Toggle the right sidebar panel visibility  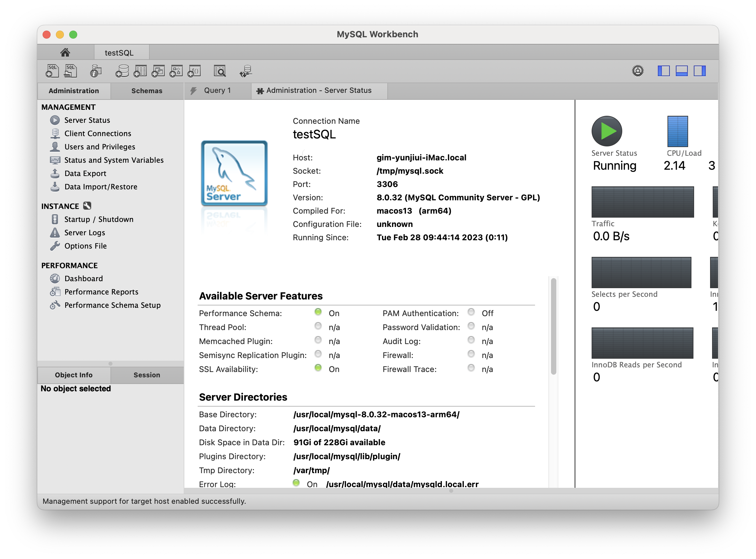pyautogui.click(x=699, y=71)
